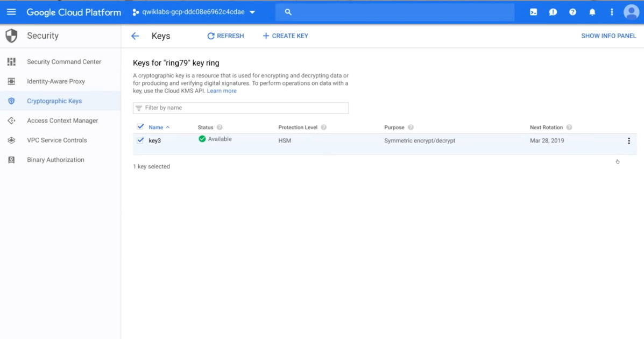
Task: Open the send feedback icon
Action: pyautogui.click(x=553, y=12)
